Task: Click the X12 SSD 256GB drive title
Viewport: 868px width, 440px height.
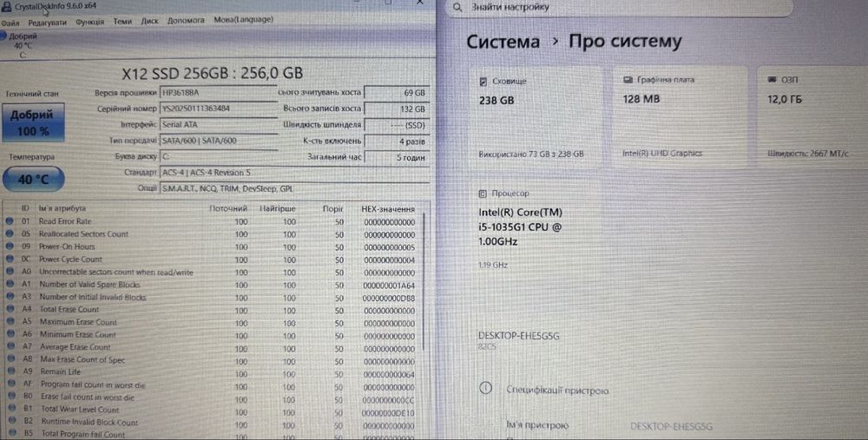Action: point(212,73)
